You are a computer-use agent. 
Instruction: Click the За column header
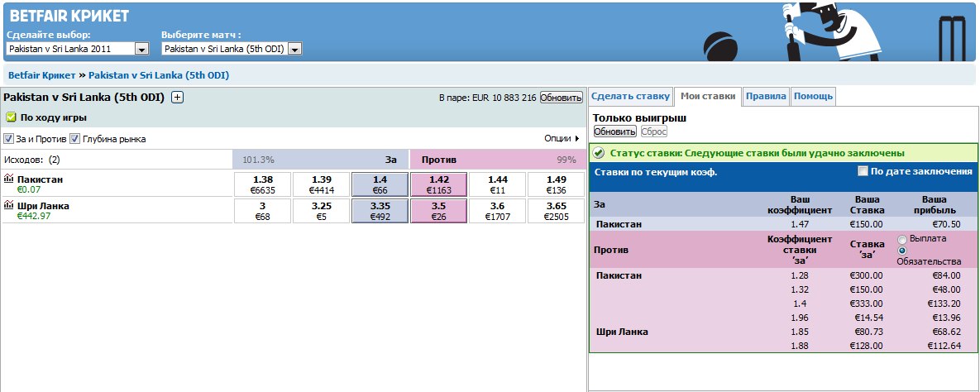(x=391, y=160)
